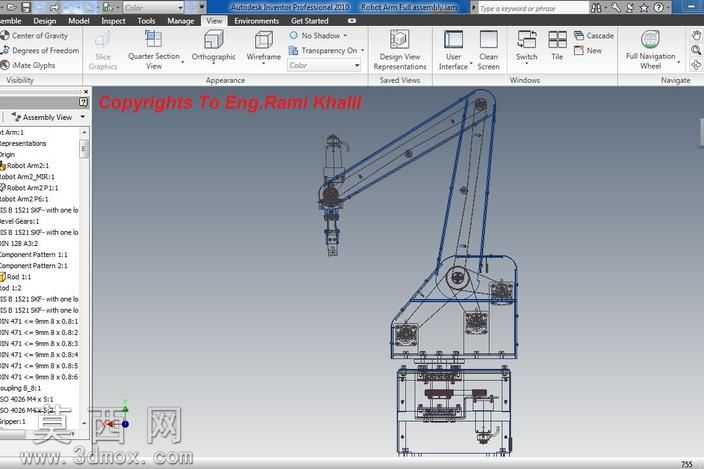Toggle iMate Glyphs visibility

pyautogui.click(x=28, y=65)
